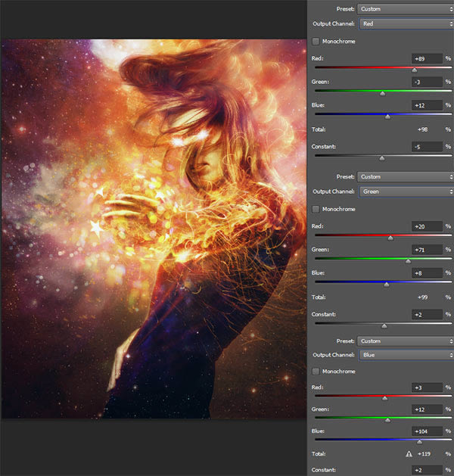Open the Output Channel dropdown showing Green
Viewport: 454px width, 476px height.
[x=406, y=191]
